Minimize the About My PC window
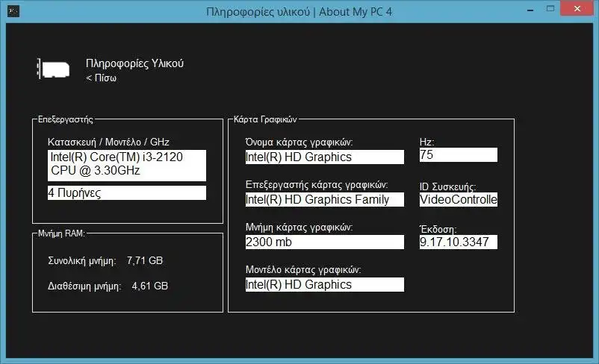This screenshot has height=364, width=599. pyautogui.click(x=530, y=10)
